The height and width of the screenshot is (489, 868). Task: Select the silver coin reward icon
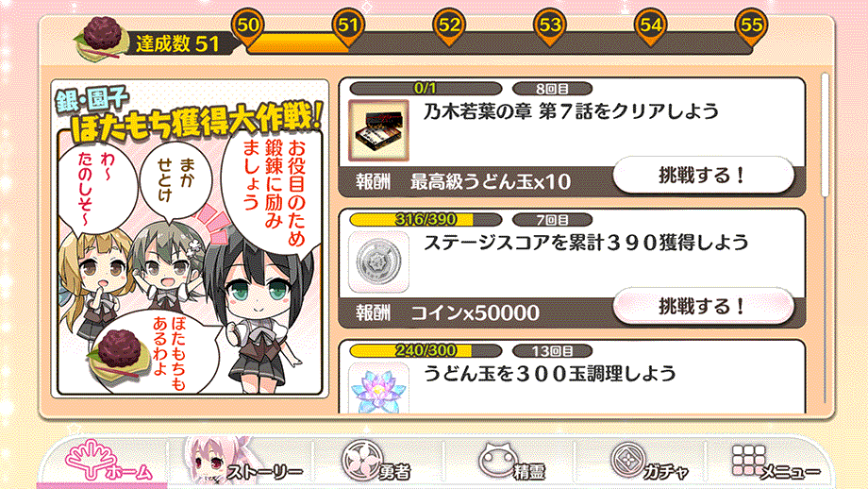tap(378, 261)
